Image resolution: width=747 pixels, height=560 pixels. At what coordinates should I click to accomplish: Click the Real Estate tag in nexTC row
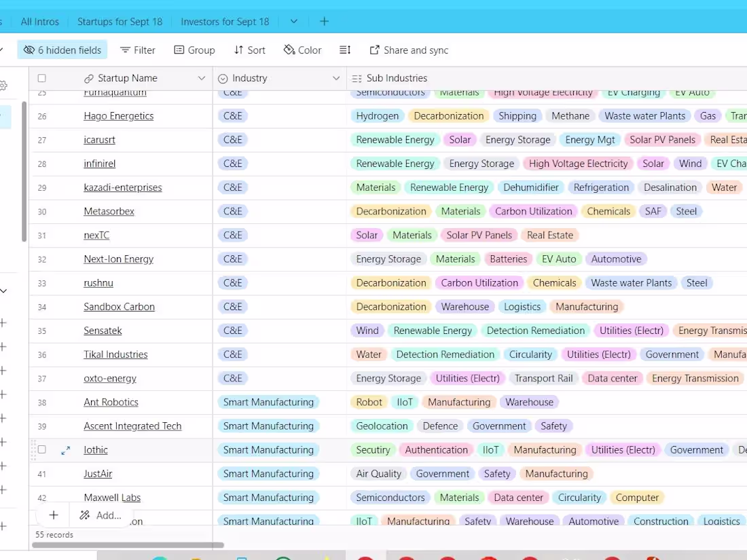(550, 236)
